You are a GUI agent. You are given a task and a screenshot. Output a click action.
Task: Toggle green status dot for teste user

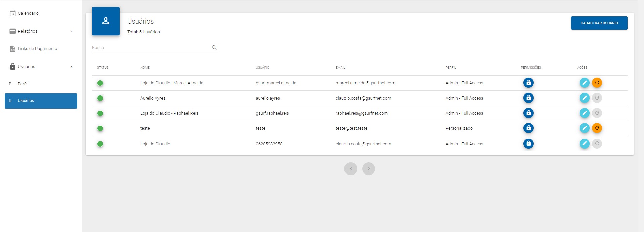click(x=100, y=128)
